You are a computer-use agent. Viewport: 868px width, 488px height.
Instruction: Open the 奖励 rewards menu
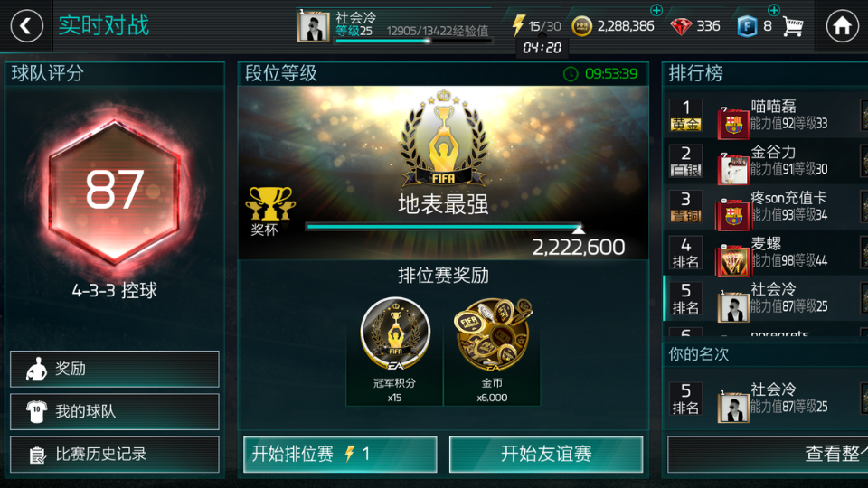[115, 369]
